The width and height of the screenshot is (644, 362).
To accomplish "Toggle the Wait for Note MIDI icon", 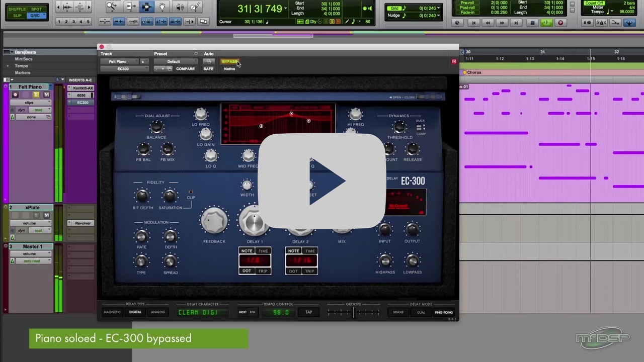I will (587, 23).
